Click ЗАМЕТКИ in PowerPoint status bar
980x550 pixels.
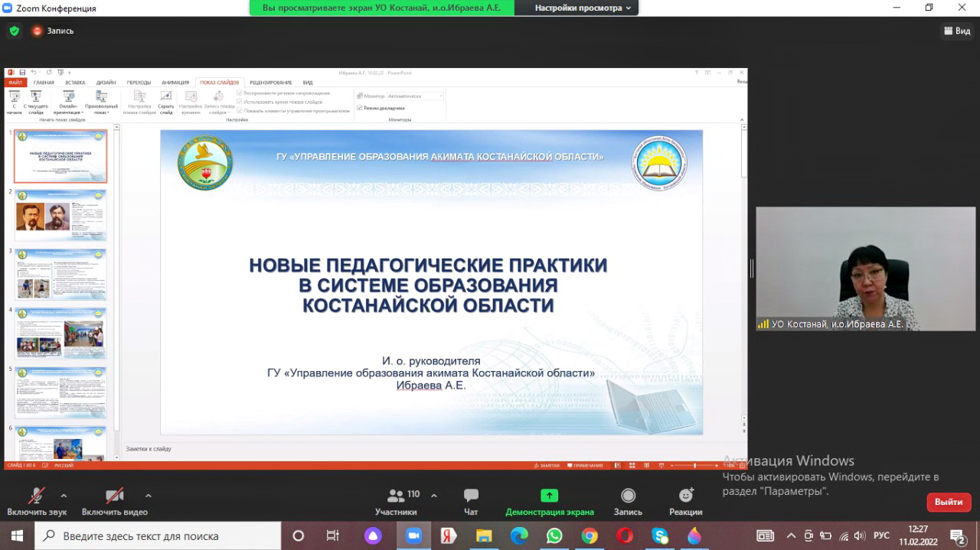(x=547, y=465)
